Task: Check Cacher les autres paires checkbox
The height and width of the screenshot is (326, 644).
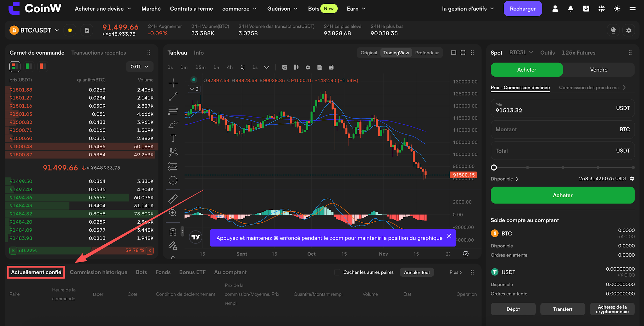Action: coord(337,272)
